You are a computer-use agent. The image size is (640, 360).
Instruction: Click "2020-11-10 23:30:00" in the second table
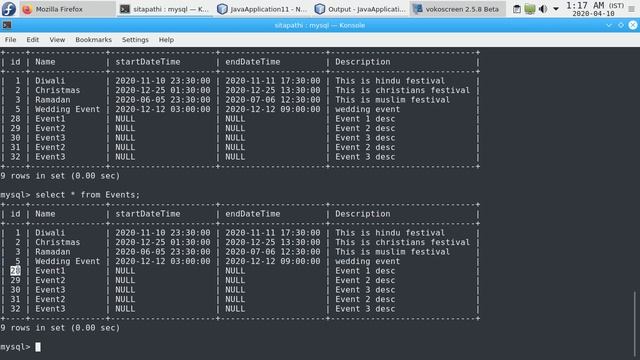pos(163,233)
